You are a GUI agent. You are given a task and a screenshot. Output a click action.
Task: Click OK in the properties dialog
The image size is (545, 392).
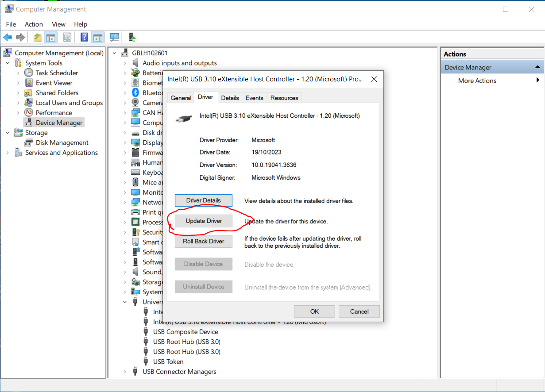coord(314,311)
